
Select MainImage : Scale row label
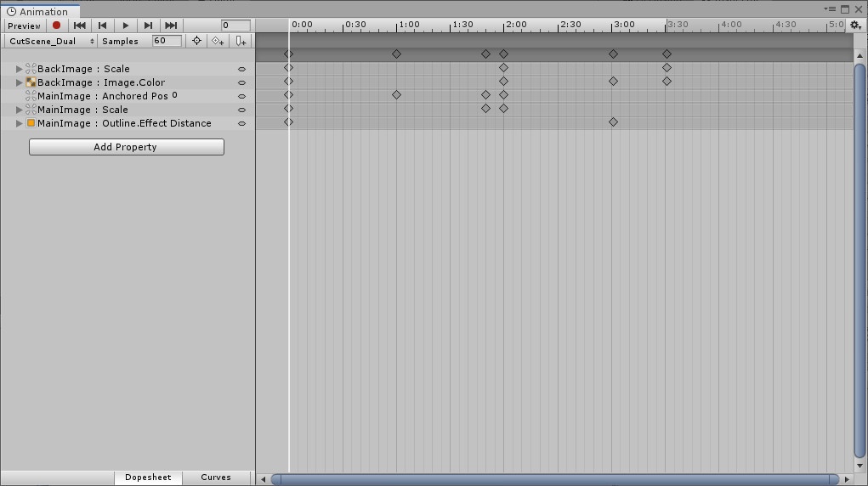point(82,110)
